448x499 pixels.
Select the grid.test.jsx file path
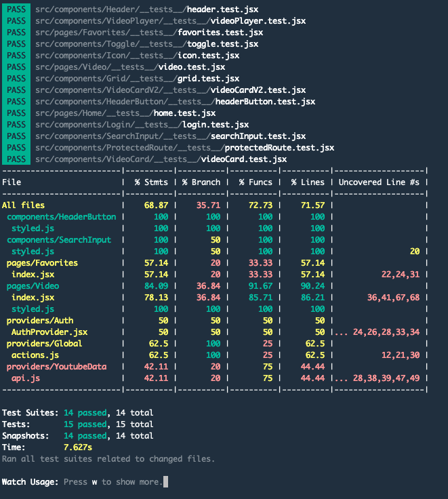click(x=137, y=79)
